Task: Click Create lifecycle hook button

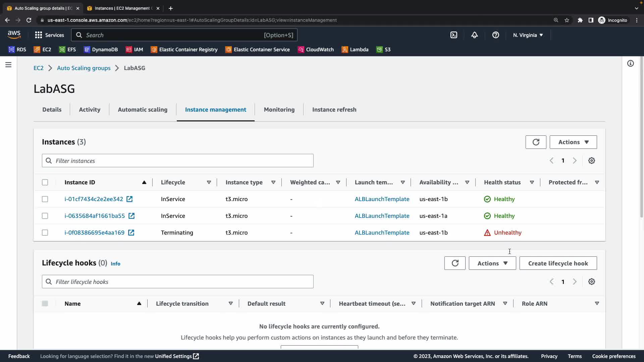Action: coord(558,263)
